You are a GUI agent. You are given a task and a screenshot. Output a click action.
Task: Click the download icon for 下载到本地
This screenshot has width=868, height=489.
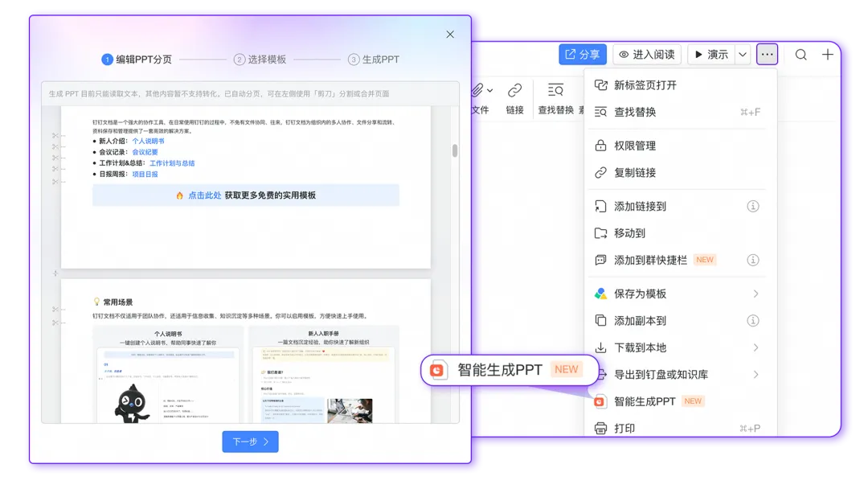click(x=600, y=347)
